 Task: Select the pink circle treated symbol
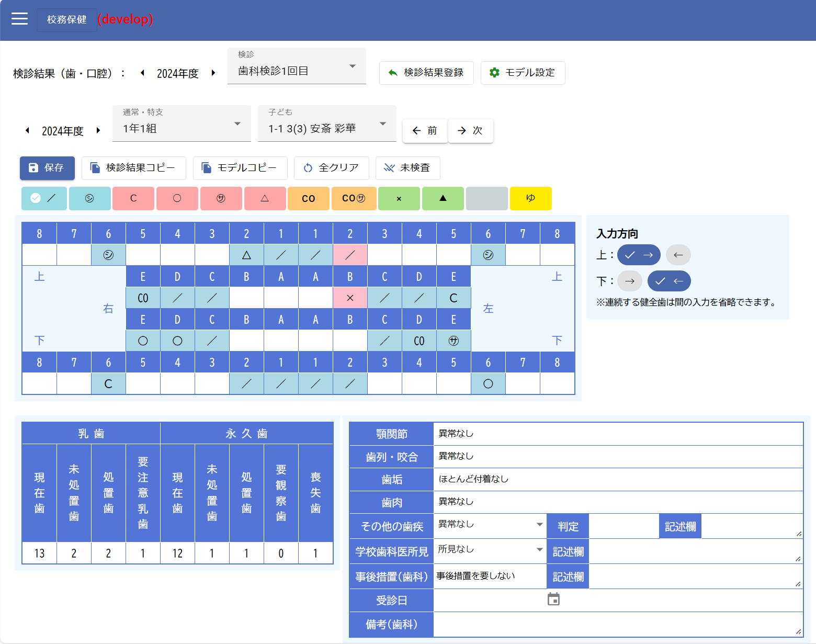coord(177,198)
